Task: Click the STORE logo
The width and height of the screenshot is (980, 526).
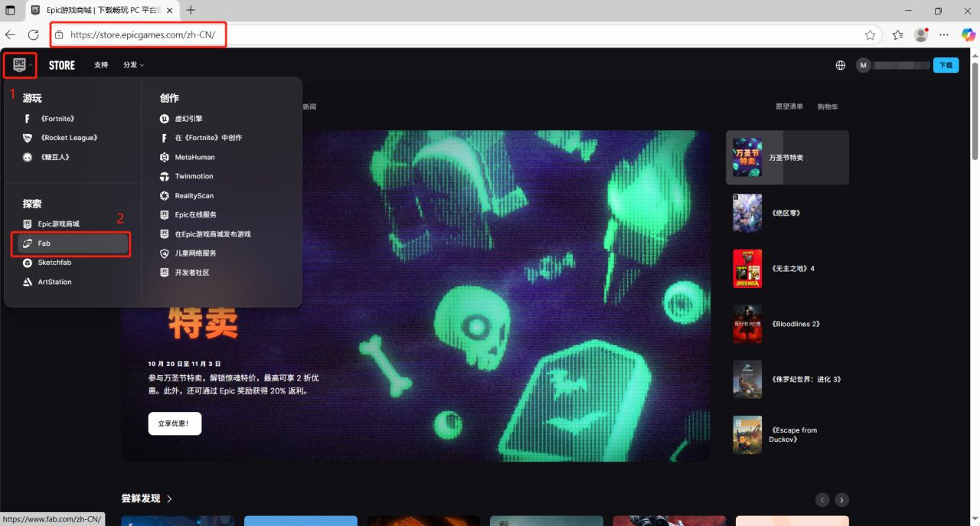Action: (62, 65)
